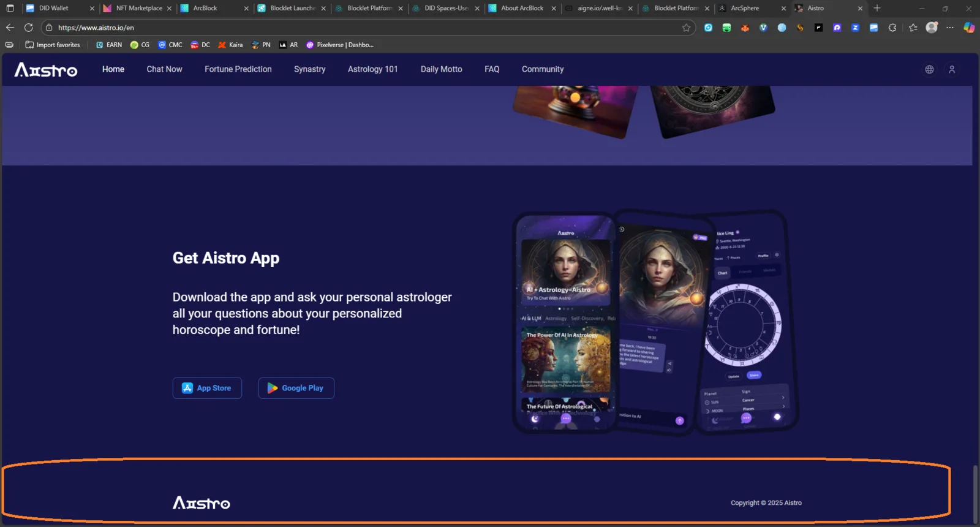Open the Aistro user account icon

click(952, 69)
